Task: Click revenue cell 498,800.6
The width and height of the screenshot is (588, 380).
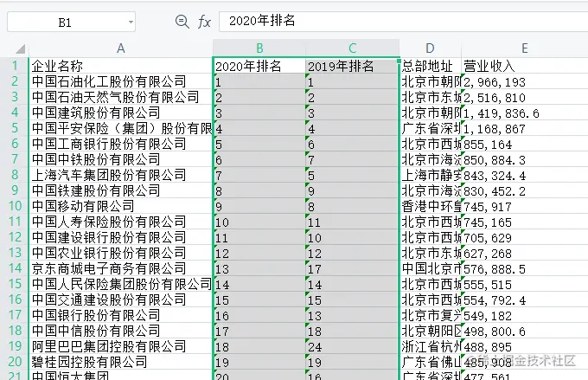Action: 525,331
